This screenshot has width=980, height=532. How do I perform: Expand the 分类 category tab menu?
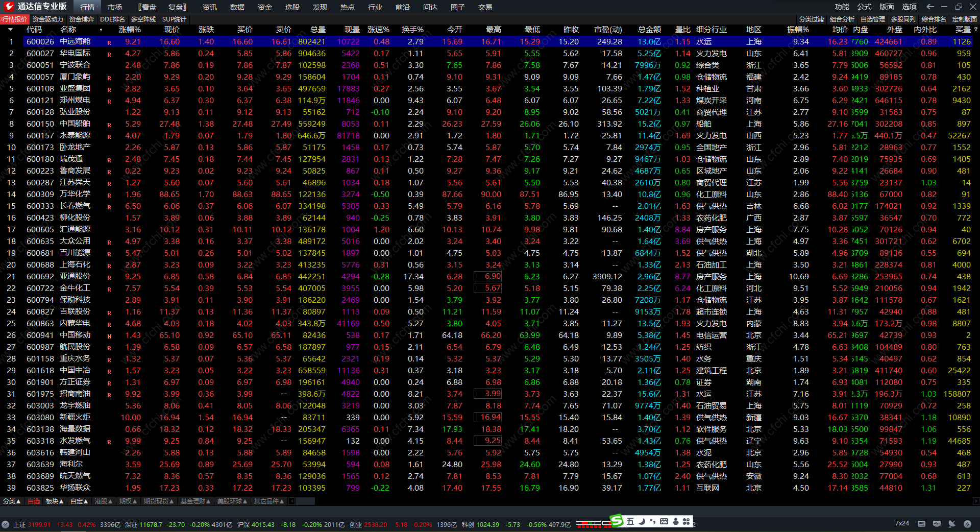pyautogui.click(x=12, y=501)
